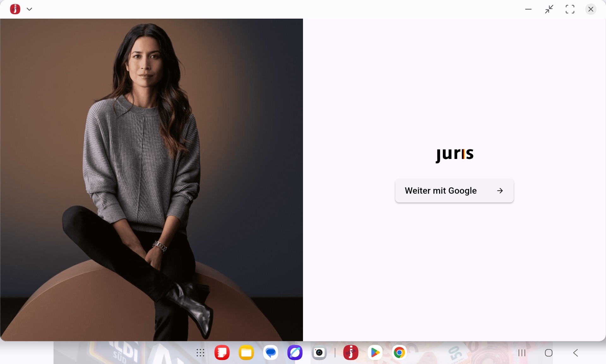Screen dimensions: 606x364
Task: Click the arrow on the Google sign-in button
Action: coord(500,191)
